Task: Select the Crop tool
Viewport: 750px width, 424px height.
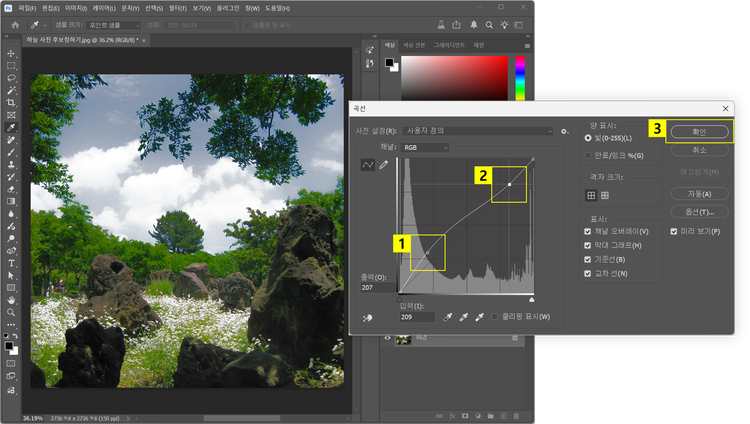Action: tap(11, 102)
